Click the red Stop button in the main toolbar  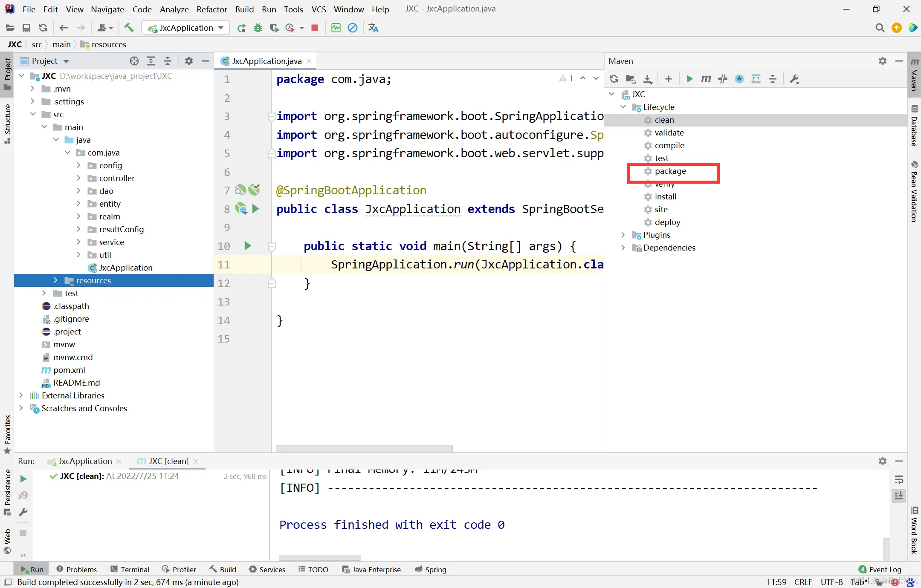click(315, 28)
